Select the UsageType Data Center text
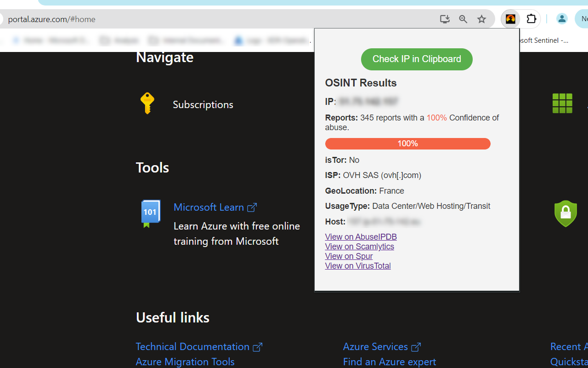Image resolution: width=588 pixels, height=368 pixels. pos(407,206)
